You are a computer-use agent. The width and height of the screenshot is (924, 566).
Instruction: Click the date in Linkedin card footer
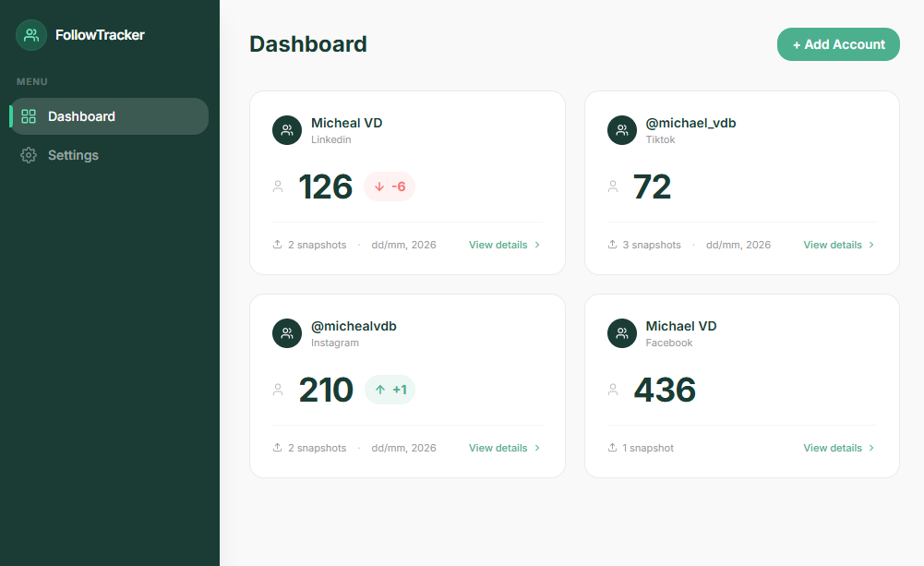(403, 245)
